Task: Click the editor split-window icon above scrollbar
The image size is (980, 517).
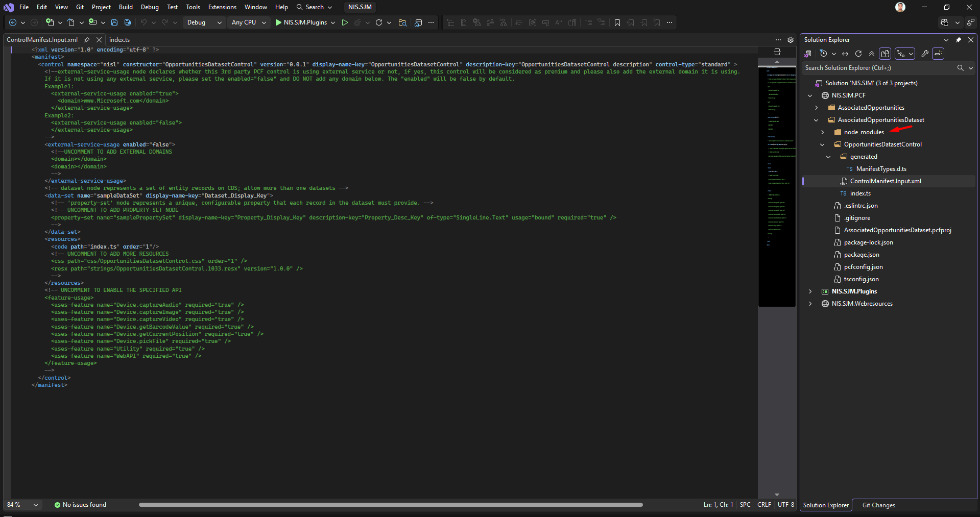Action: point(777,52)
